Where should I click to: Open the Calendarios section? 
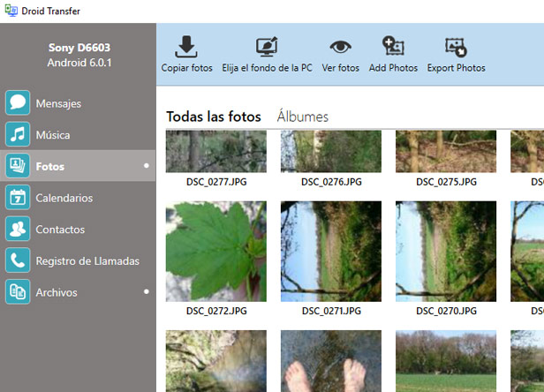(64, 198)
